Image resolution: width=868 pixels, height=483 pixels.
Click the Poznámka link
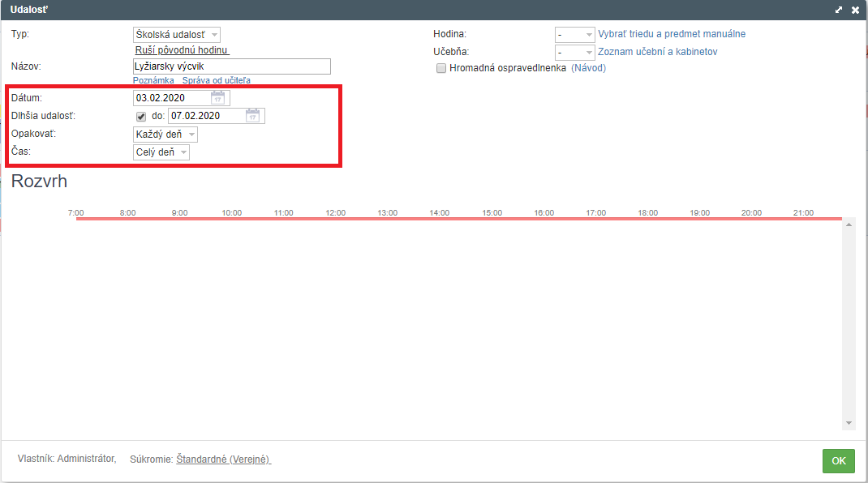pyautogui.click(x=153, y=80)
